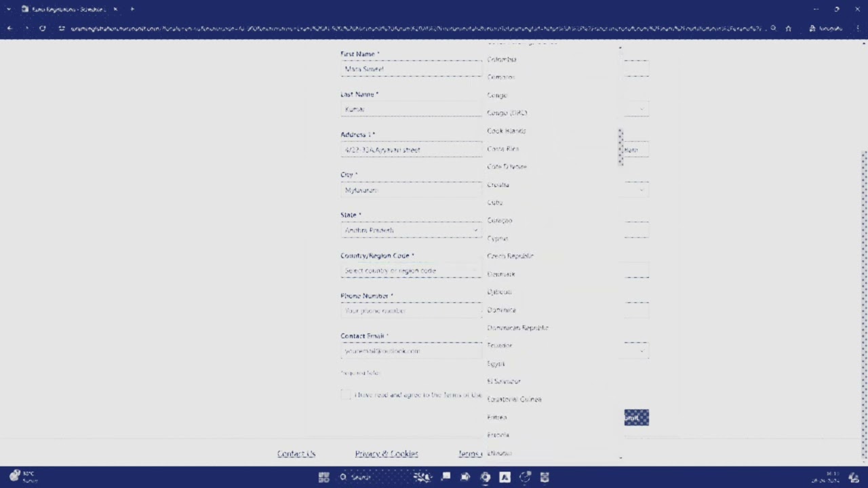Open the notification icon in the system tray
The image size is (868, 488).
coord(854,477)
